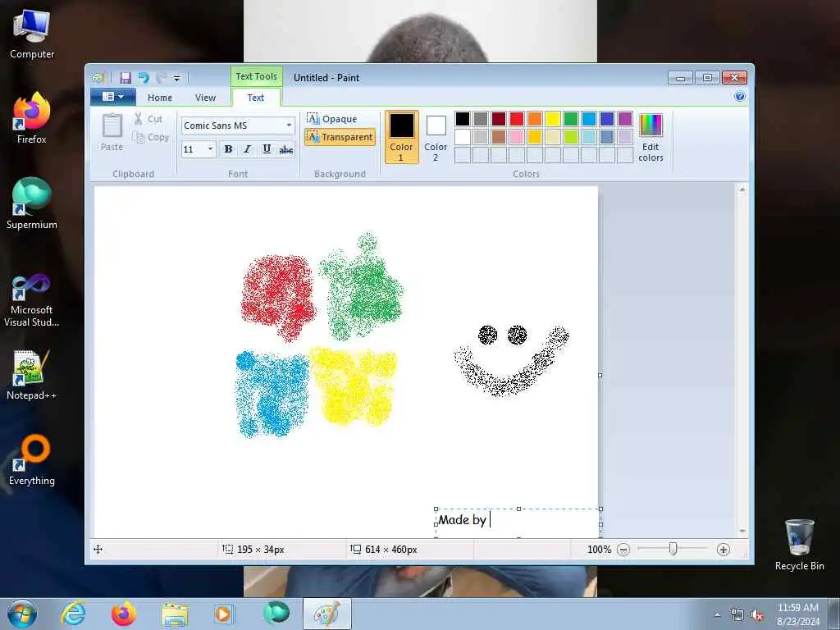The image size is (840, 630).
Task: Select Transparent background option
Action: coord(340,137)
